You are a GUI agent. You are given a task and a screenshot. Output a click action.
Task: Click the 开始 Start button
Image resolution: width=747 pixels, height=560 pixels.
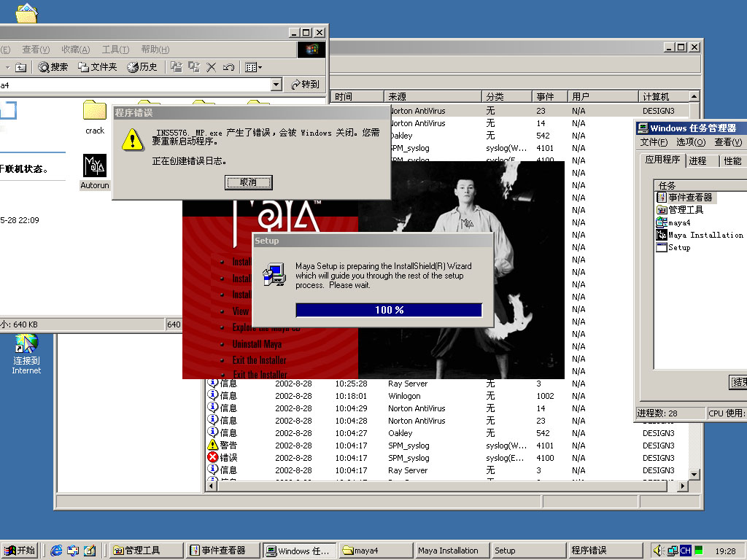[x=20, y=551]
